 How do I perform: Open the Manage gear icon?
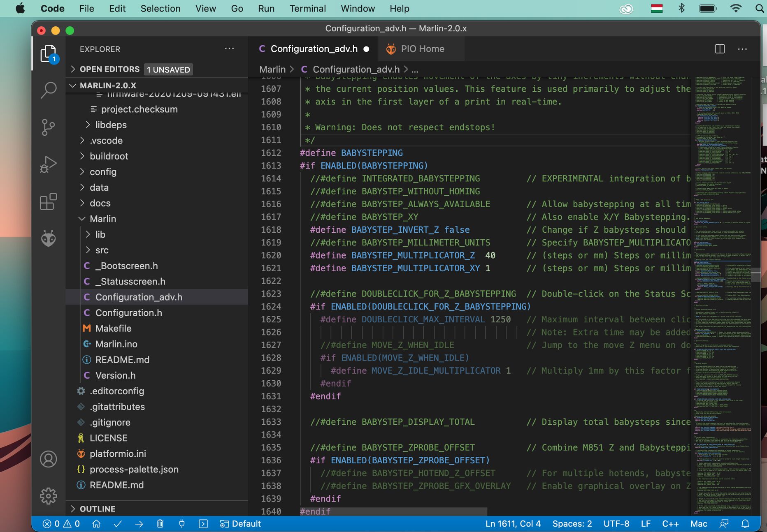coord(49,496)
